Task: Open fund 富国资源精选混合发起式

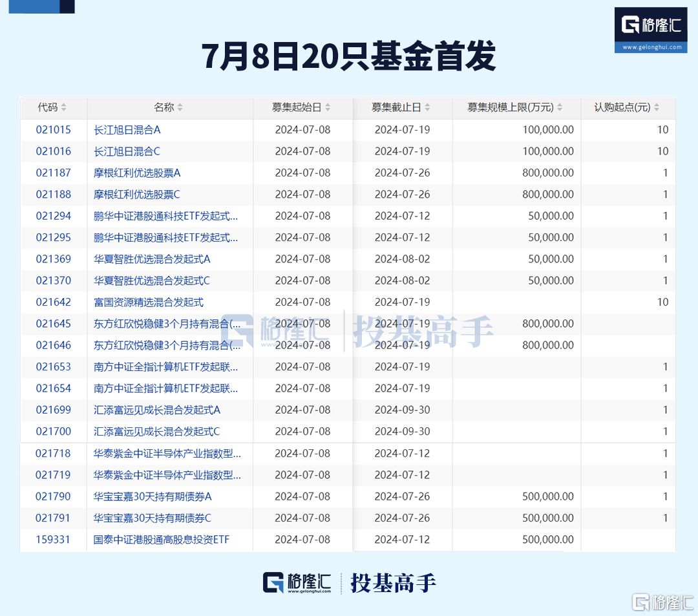Action: (x=149, y=303)
